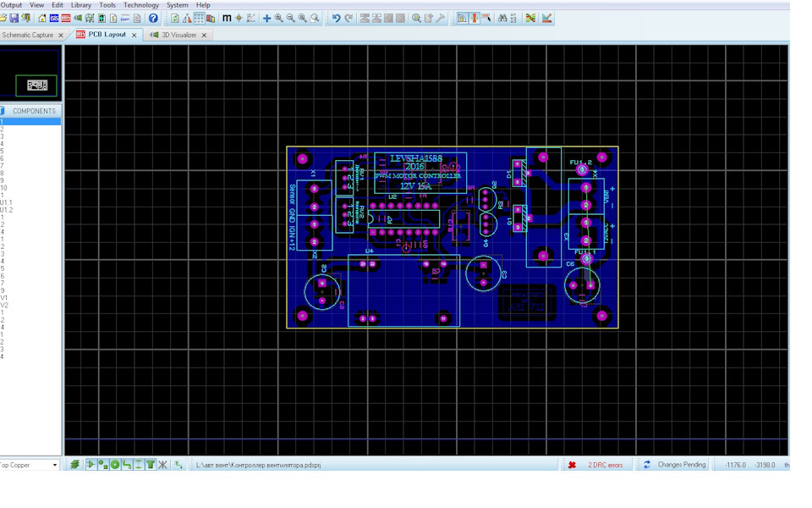This screenshot has width=812, height=508.
Task: Open the System menu
Action: [x=177, y=5]
